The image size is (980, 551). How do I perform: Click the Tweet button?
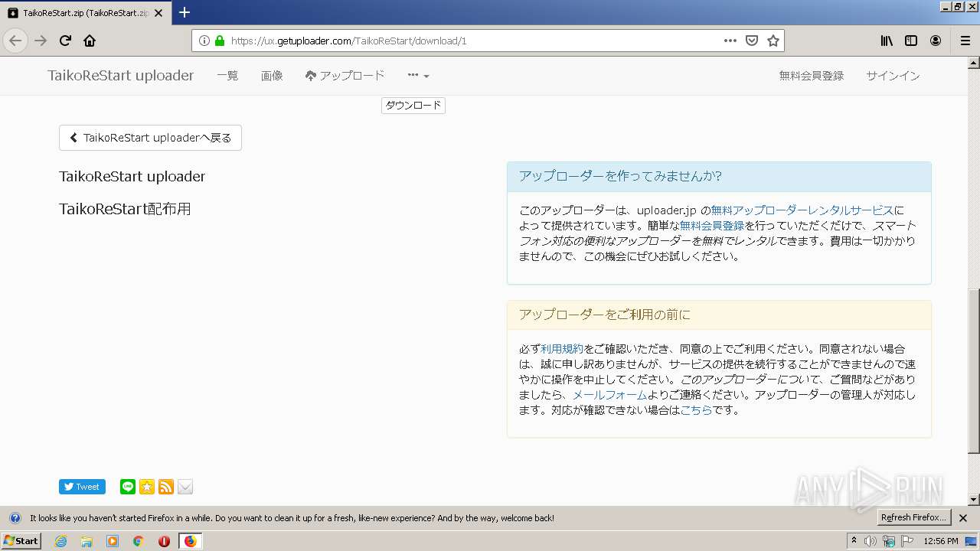(x=82, y=487)
